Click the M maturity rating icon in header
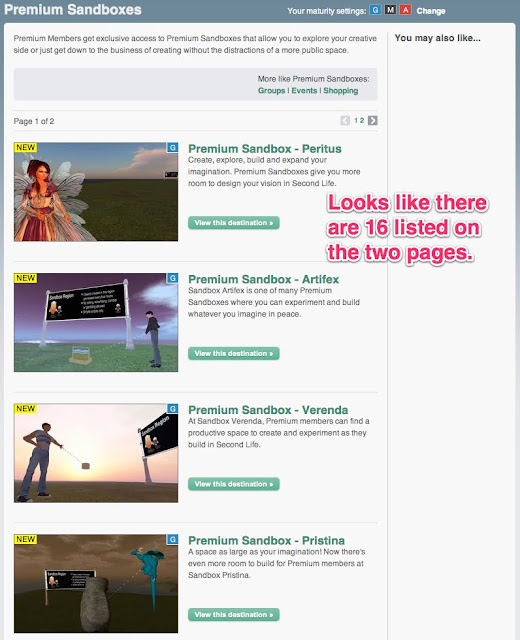 pos(390,10)
